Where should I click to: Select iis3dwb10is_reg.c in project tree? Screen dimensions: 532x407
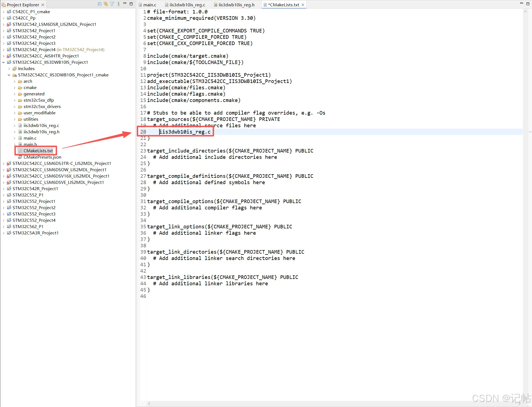41,126
